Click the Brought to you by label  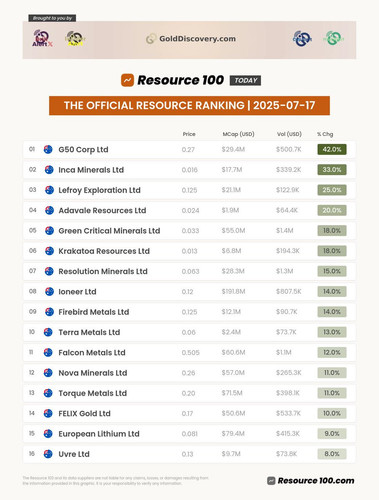(x=52, y=18)
